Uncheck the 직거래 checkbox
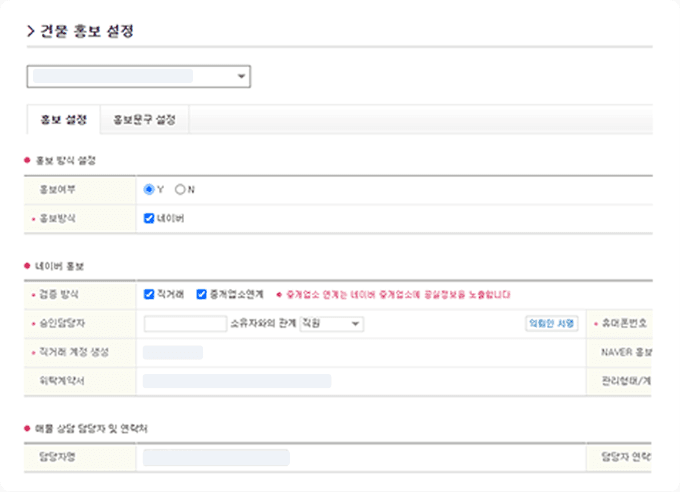680x492 pixels. 150,295
